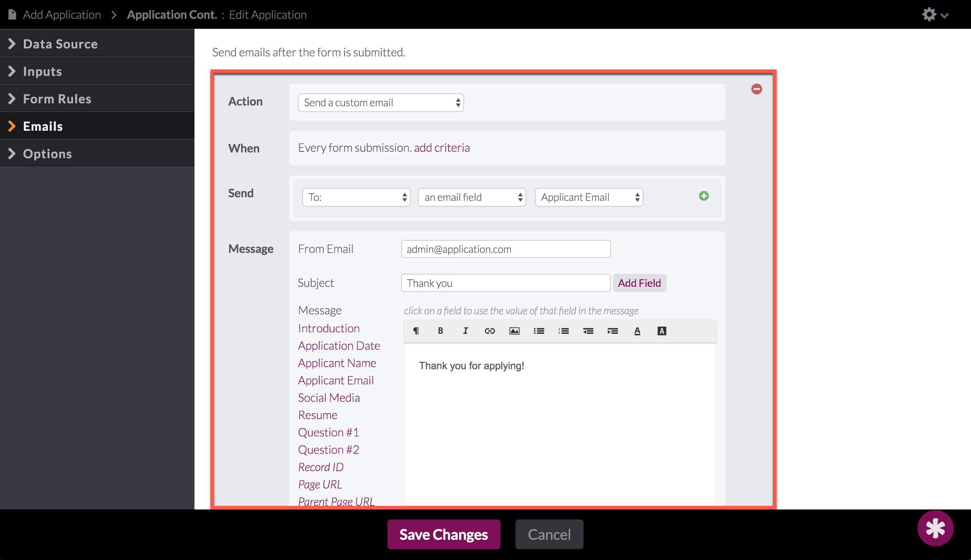Image resolution: width=971 pixels, height=560 pixels.
Task: Add recipient with green plus icon
Action: [703, 196]
